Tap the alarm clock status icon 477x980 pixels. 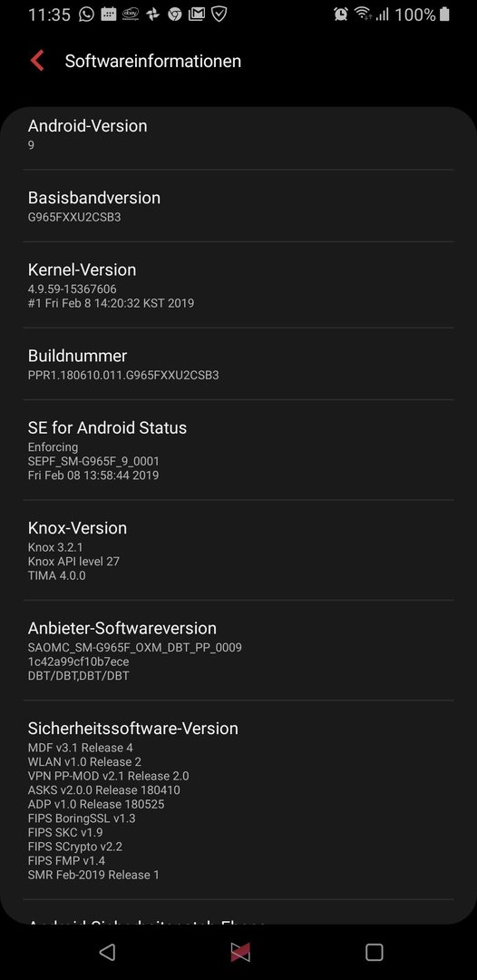coord(341,14)
